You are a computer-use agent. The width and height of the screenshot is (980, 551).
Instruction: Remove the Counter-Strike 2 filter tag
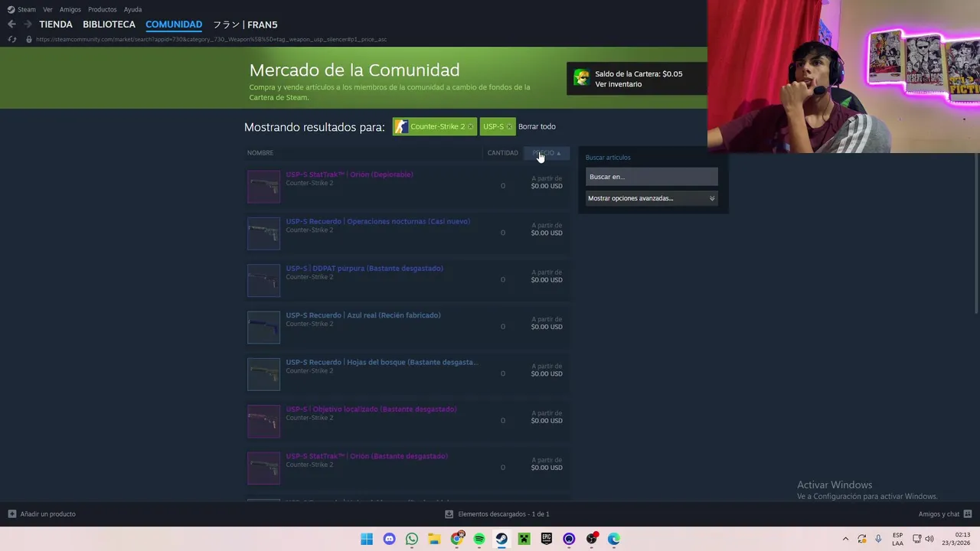click(470, 126)
